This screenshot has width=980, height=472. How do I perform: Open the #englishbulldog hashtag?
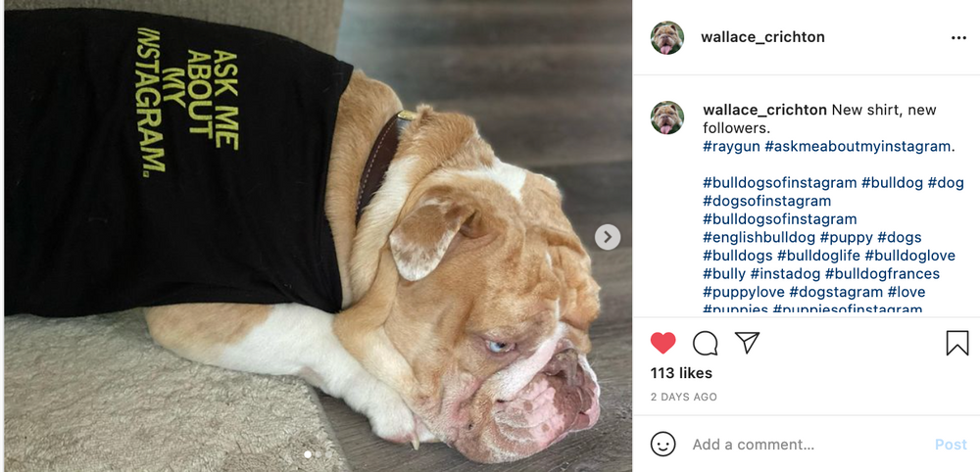[759, 237]
